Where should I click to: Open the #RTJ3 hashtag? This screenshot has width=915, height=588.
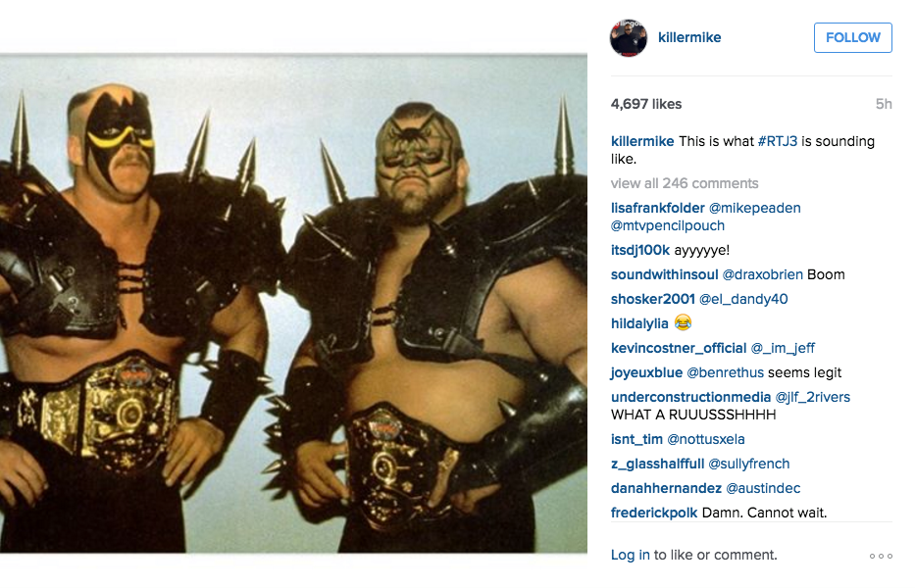coord(778,141)
